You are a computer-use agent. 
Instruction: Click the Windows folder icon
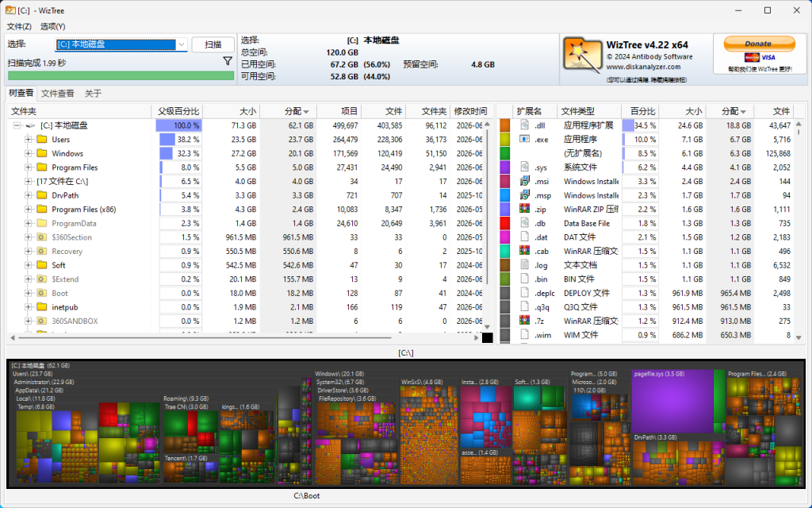(x=42, y=153)
